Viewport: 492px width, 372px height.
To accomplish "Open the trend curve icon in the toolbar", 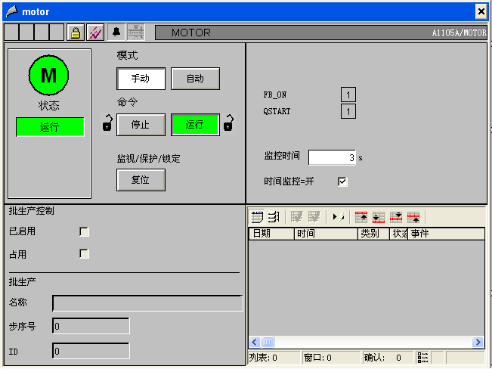I will (x=95, y=32).
